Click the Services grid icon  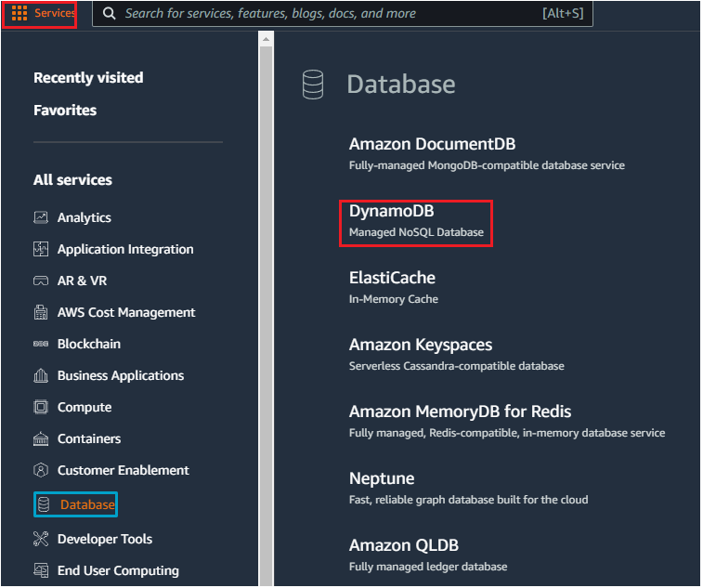(x=20, y=14)
